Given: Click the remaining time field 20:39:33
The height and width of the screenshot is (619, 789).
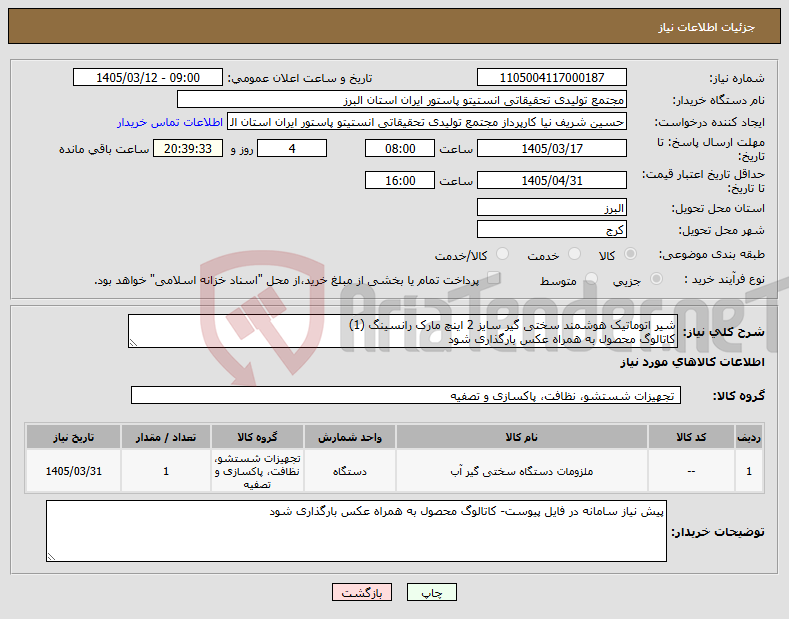Looking at the screenshot, I should tap(188, 148).
